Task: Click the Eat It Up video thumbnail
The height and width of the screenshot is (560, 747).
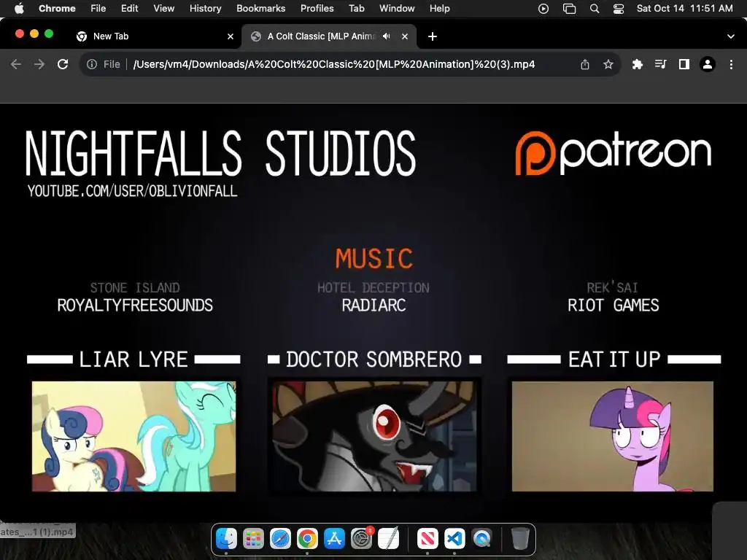Action: point(613,436)
